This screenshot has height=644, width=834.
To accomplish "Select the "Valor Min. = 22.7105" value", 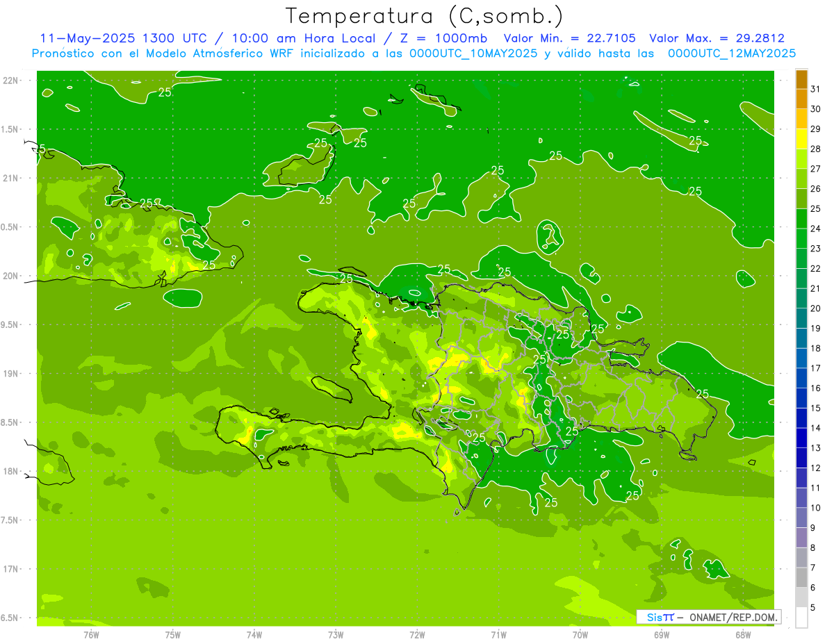I will click(x=570, y=38).
